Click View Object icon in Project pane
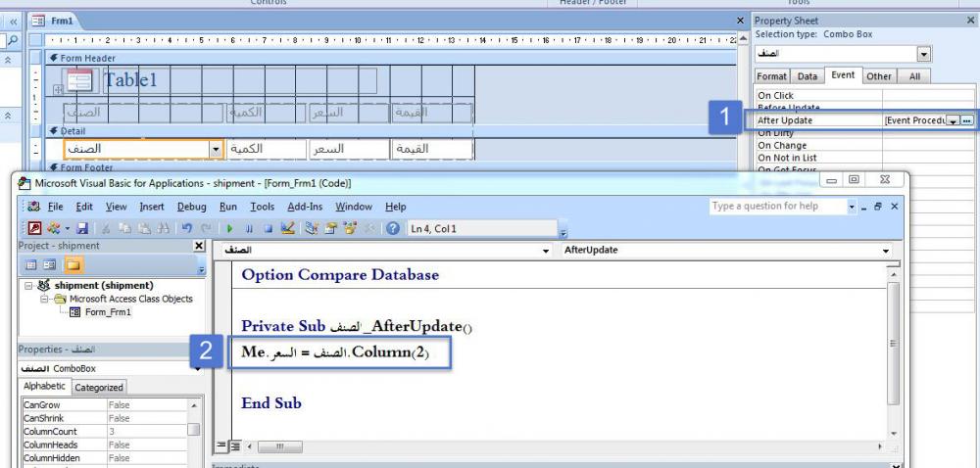This screenshot has height=468, width=980. click(x=49, y=265)
